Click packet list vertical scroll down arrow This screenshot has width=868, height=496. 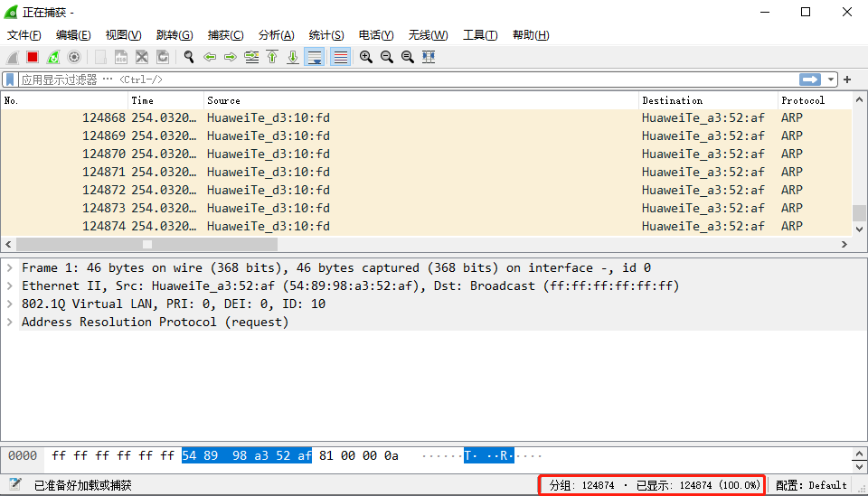(x=859, y=229)
